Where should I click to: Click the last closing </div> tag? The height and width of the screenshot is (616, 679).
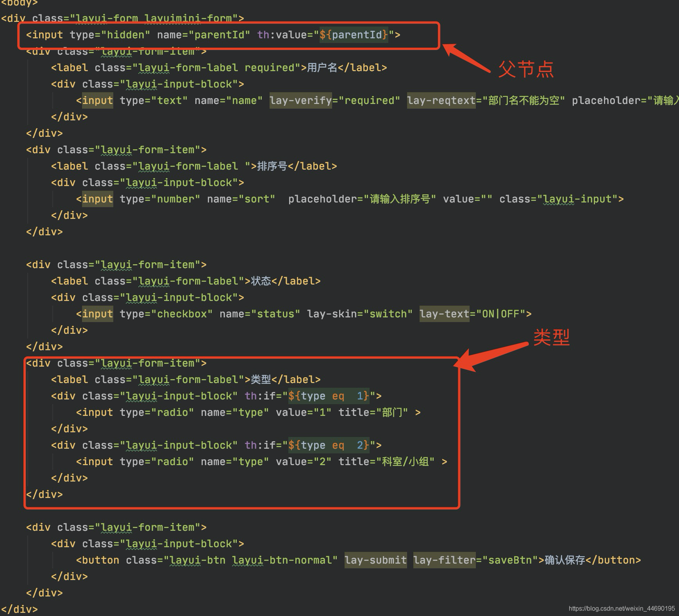(20, 609)
